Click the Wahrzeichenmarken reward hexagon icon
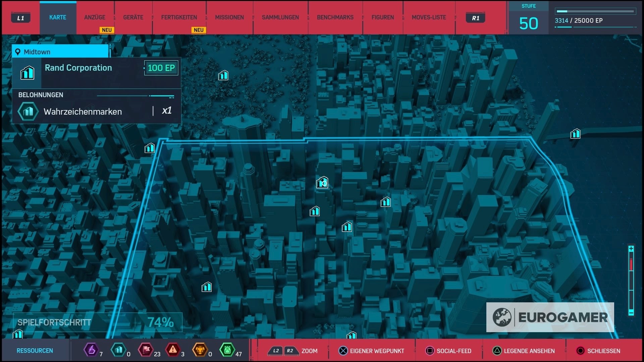Viewport: 644px width, 362px height. click(x=28, y=111)
